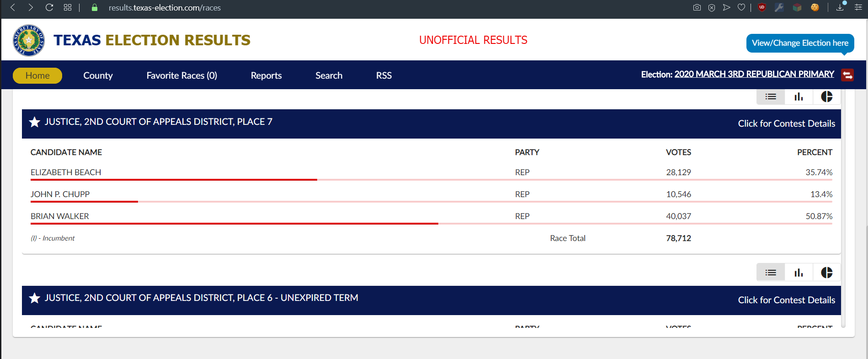The height and width of the screenshot is (359, 868).
Task: Click the CANDIDATE NAME column header for Place 7
Action: pos(66,152)
